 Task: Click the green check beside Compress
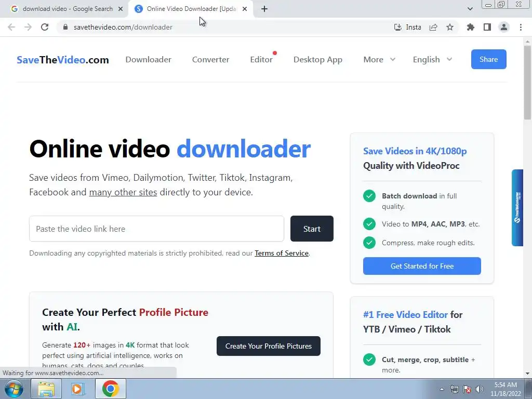369,243
